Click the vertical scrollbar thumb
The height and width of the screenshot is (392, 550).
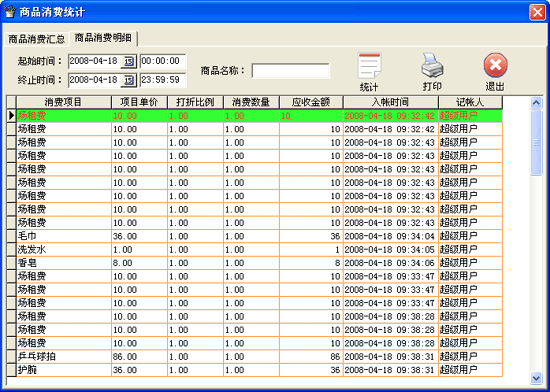pos(536,142)
